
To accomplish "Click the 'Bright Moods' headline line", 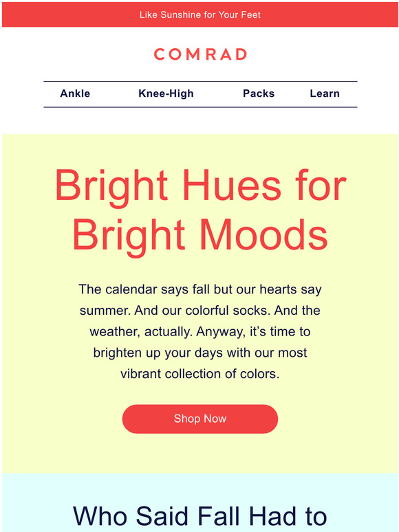I will click(200, 236).
